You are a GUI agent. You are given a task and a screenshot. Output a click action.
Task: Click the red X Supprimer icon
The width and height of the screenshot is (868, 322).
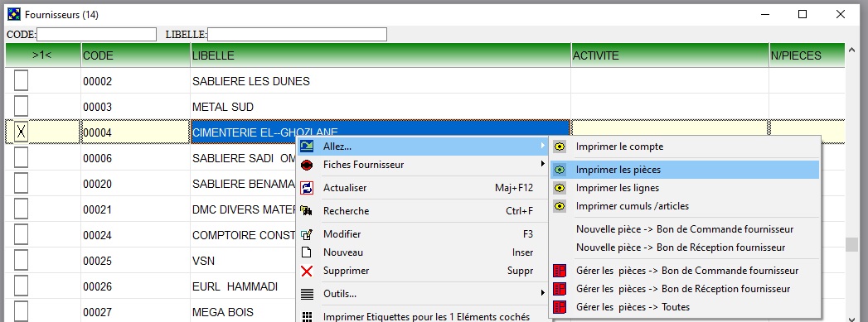[x=307, y=271]
